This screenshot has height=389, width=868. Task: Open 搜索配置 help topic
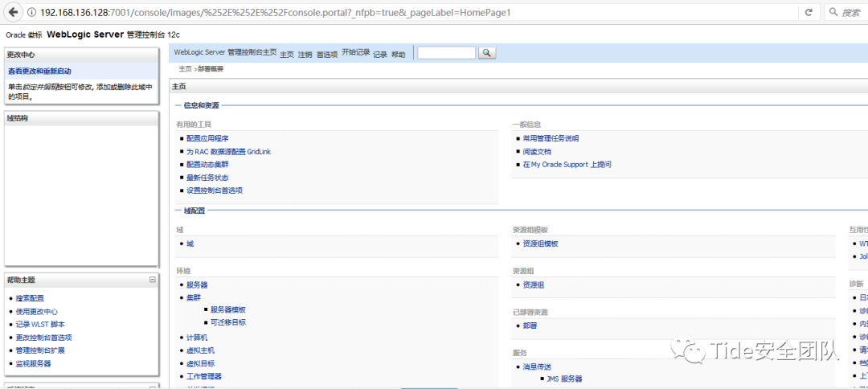pos(30,298)
